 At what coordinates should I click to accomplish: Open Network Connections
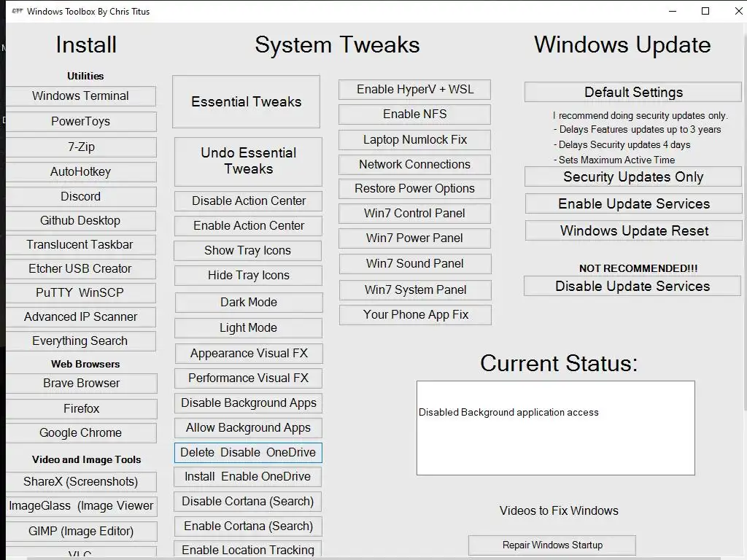click(414, 164)
